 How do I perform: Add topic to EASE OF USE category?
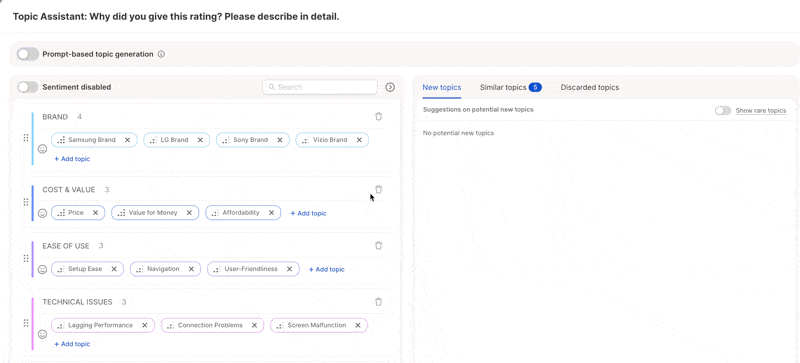(x=327, y=270)
